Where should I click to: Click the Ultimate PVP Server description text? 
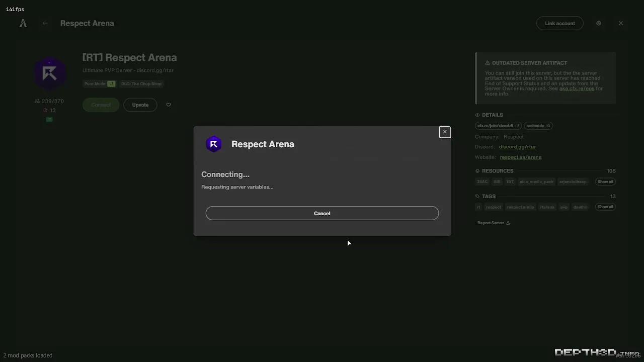[x=128, y=70]
